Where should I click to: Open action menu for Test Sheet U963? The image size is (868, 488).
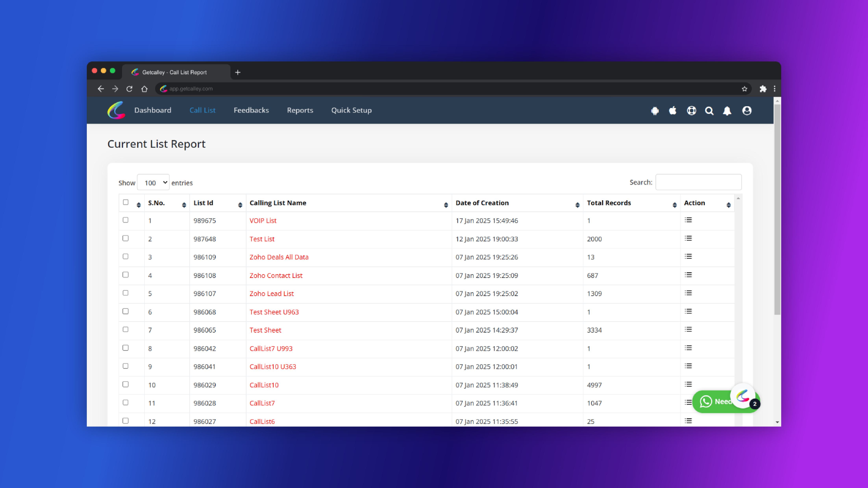(x=688, y=311)
